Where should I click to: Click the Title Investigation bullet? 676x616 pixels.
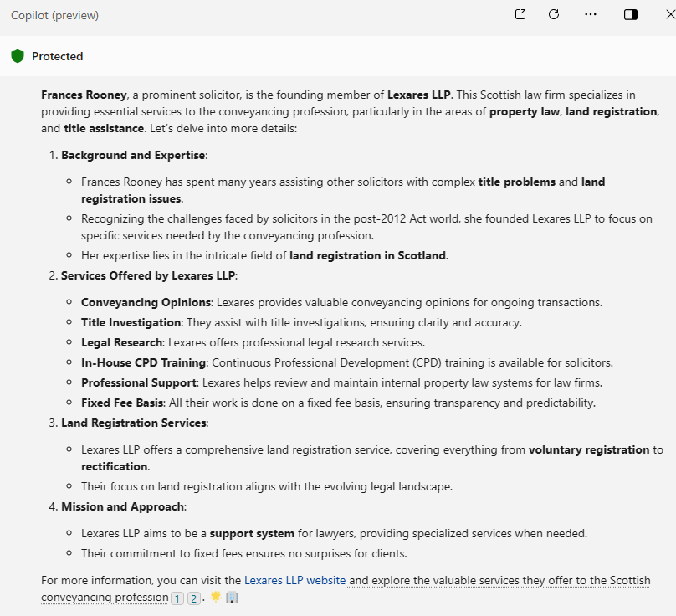[x=301, y=323]
